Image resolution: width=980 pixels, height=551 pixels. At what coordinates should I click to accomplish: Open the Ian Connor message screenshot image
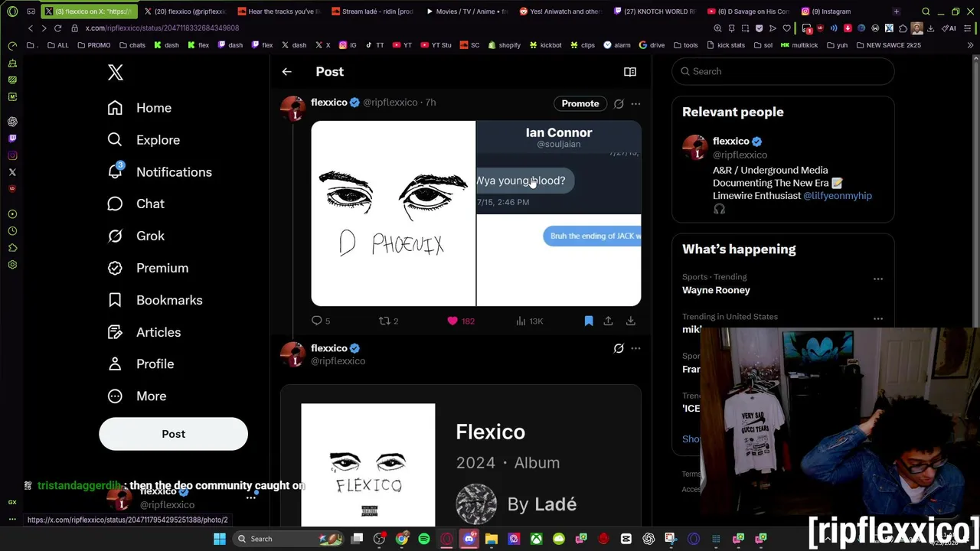[559, 214]
